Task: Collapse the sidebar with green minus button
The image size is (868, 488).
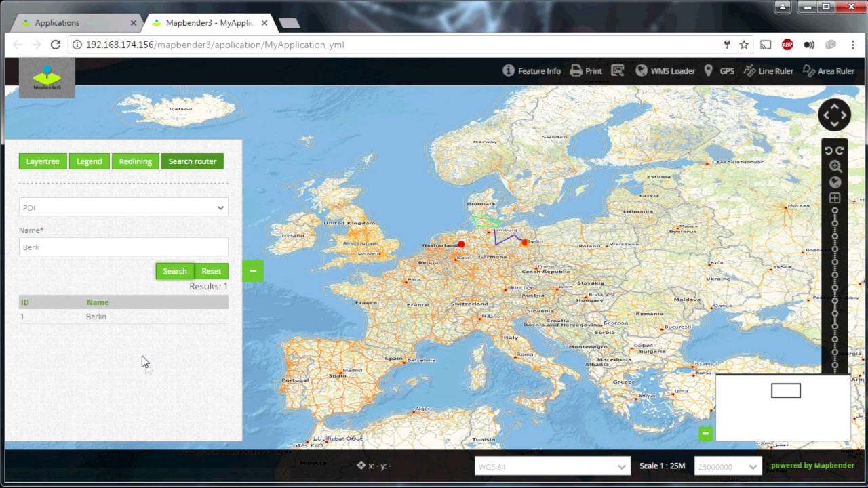Action: pos(253,271)
